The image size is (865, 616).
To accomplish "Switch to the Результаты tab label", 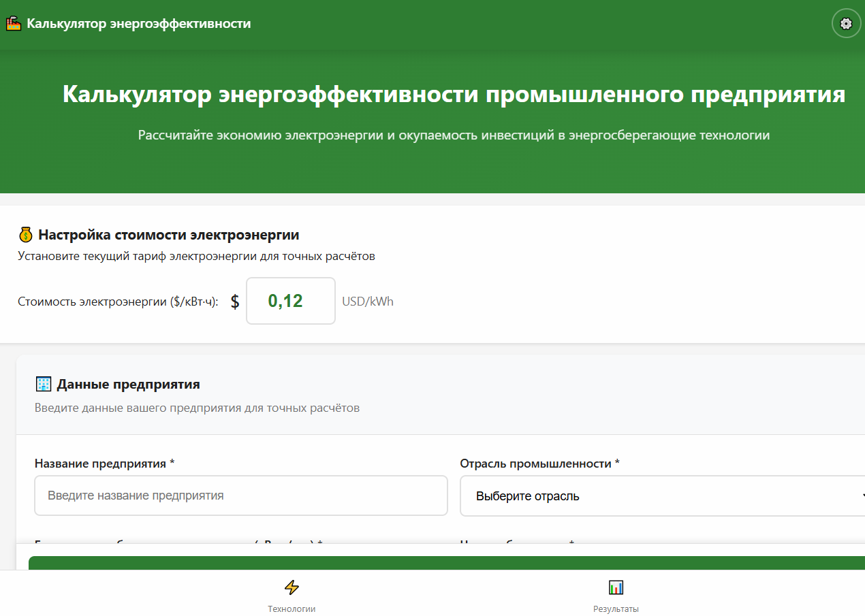I will (616, 609).
